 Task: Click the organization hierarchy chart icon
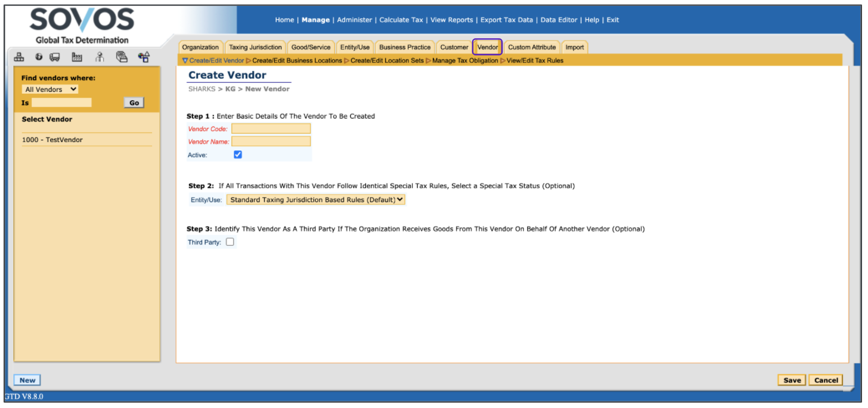click(x=19, y=57)
